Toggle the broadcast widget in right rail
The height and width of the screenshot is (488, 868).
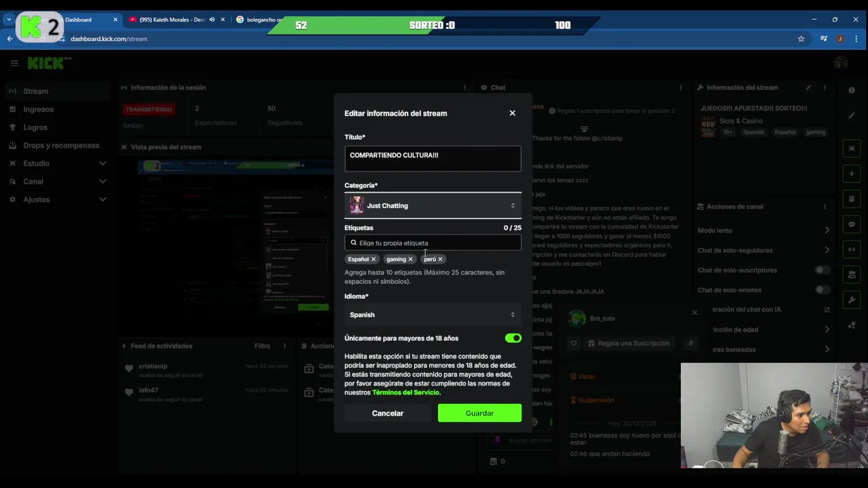852,249
